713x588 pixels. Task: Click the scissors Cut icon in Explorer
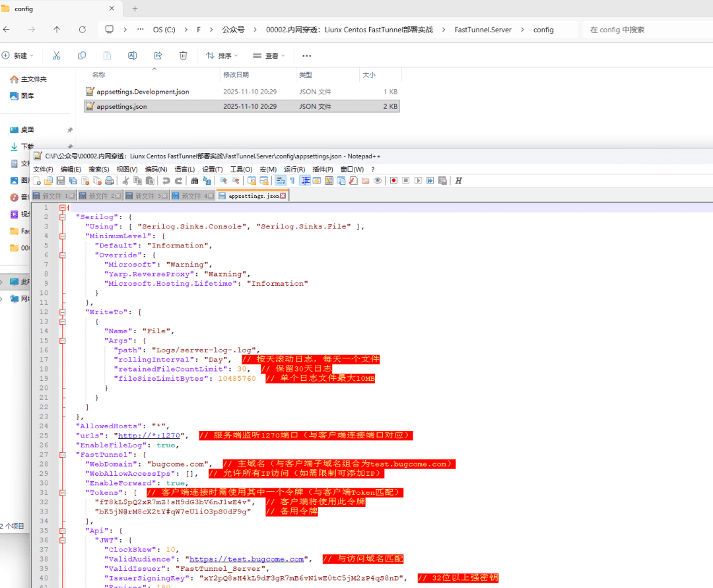[57, 55]
